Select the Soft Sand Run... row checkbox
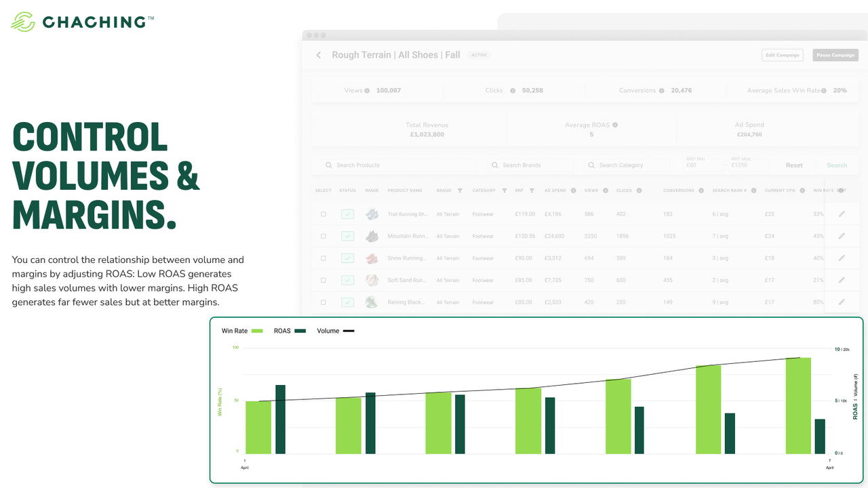 point(323,280)
